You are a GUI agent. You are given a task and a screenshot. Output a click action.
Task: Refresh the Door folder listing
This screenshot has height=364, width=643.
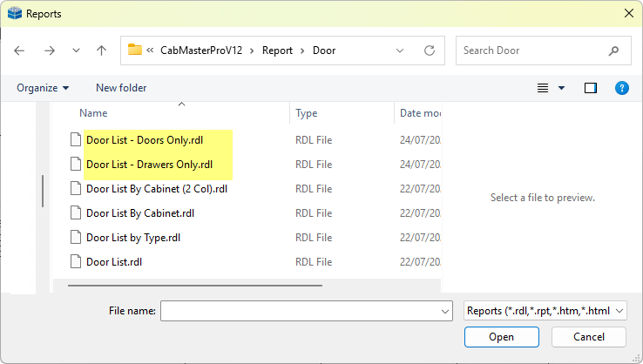430,51
